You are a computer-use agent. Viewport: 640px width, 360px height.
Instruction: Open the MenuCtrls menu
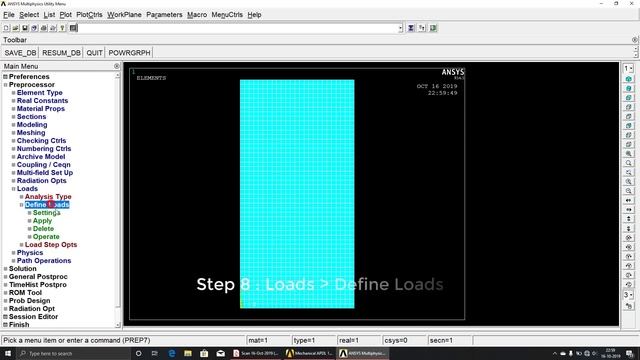coord(227,15)
